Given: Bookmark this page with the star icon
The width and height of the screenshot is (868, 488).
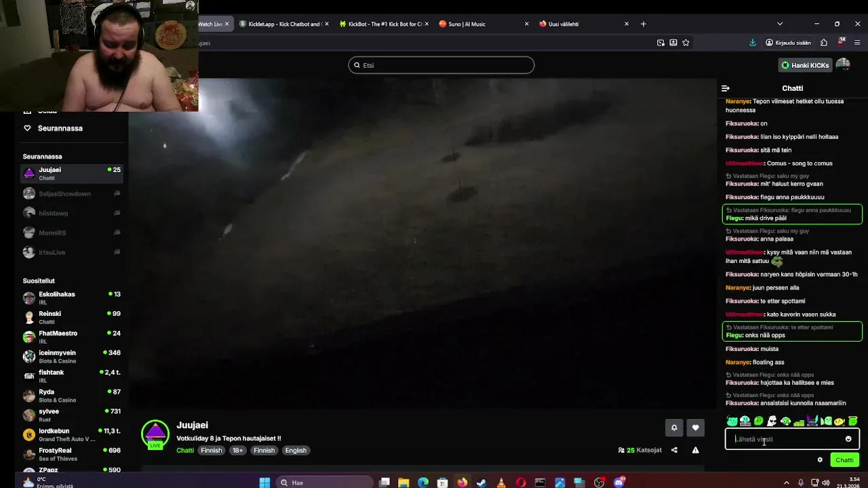Looking at the screenshot, I should pyautogui.click(x=686, y=43).
